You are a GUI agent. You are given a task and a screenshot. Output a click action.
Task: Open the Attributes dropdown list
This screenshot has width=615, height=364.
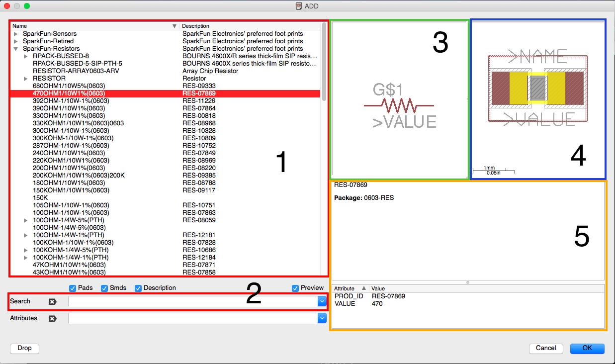[x=322, y=318]
